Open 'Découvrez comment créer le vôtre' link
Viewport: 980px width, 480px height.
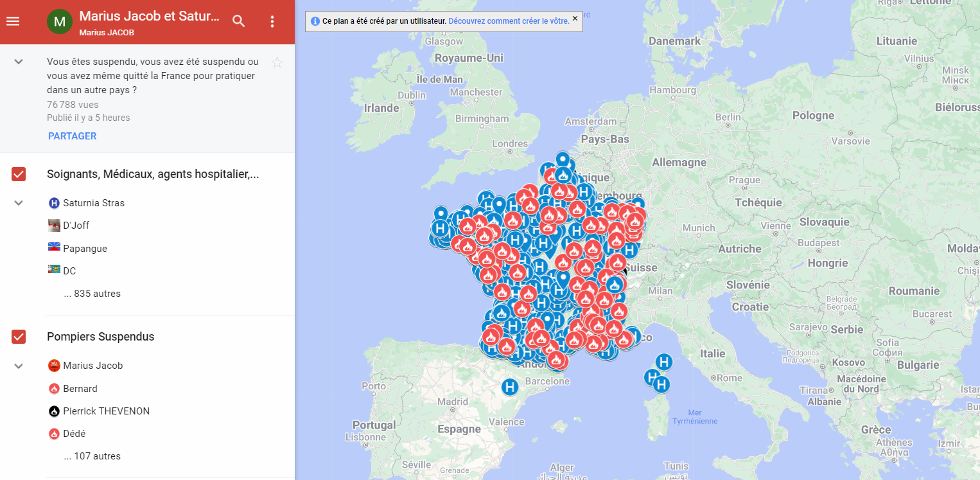click(509, 21)
